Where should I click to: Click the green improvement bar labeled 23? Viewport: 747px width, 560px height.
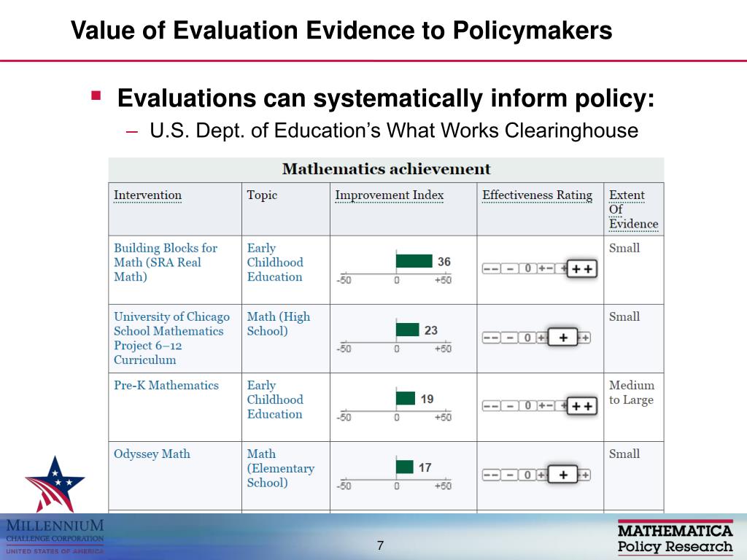pos(407,330)
